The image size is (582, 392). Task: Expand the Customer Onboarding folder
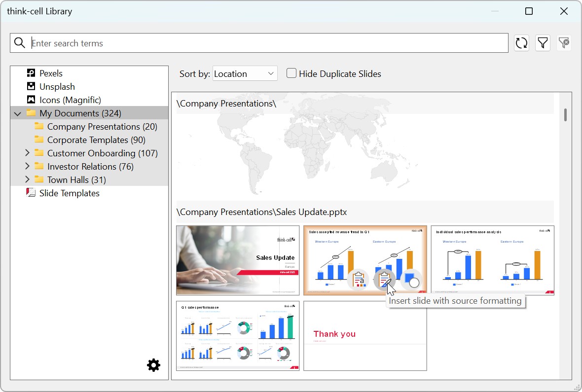(x=27, y=152)
